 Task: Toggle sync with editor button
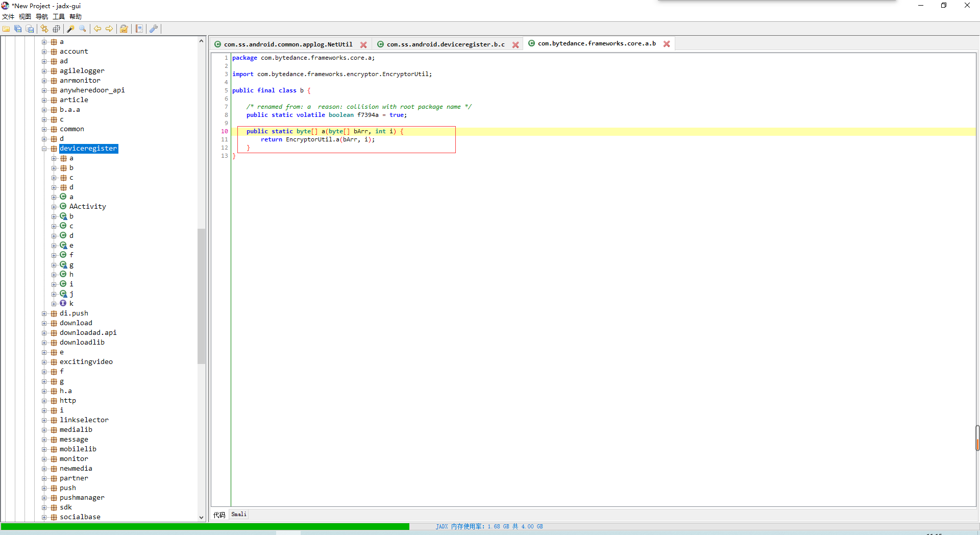(44, 29)
